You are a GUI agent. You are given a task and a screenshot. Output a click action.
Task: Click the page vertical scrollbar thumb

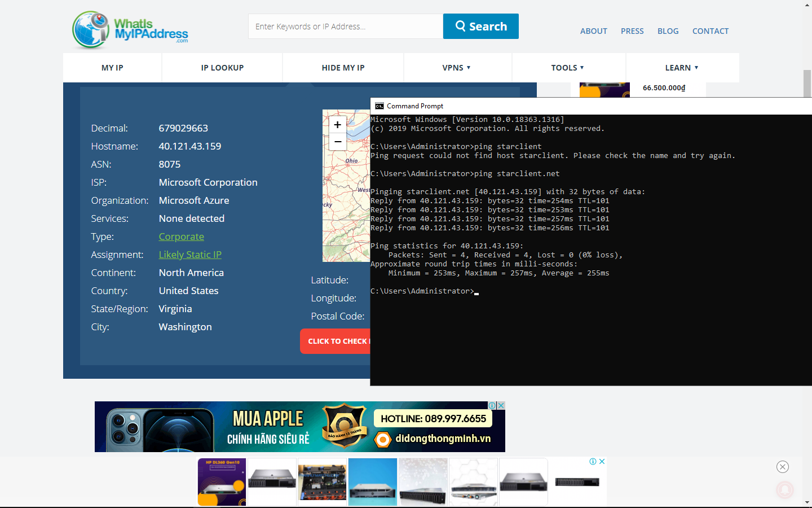[x=807, y=84]
